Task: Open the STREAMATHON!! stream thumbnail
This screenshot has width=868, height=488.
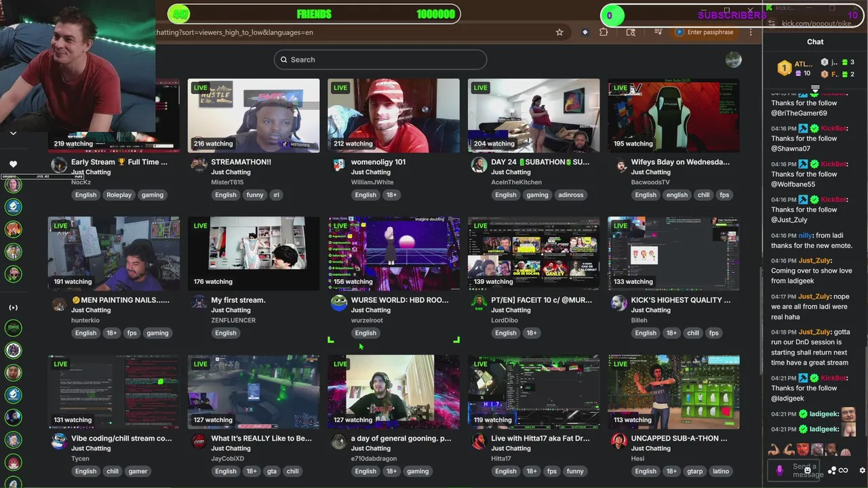Action: click(x=254, y=116)
